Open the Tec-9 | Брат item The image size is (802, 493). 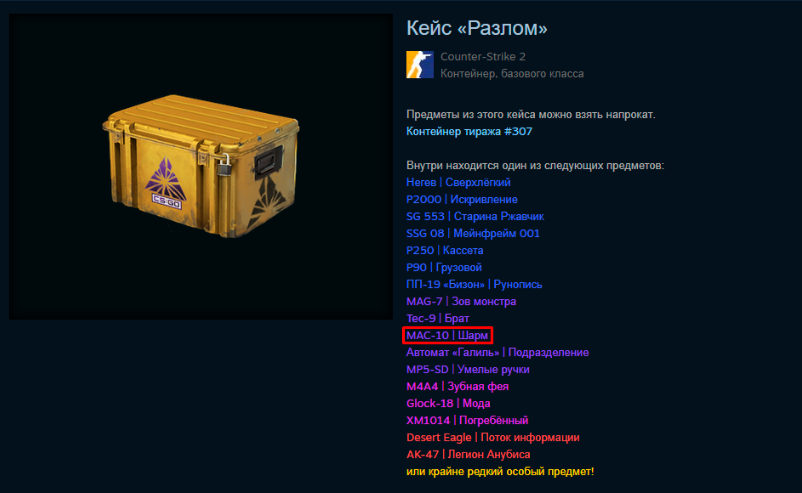pyautogui.click(x=438, y=318)
